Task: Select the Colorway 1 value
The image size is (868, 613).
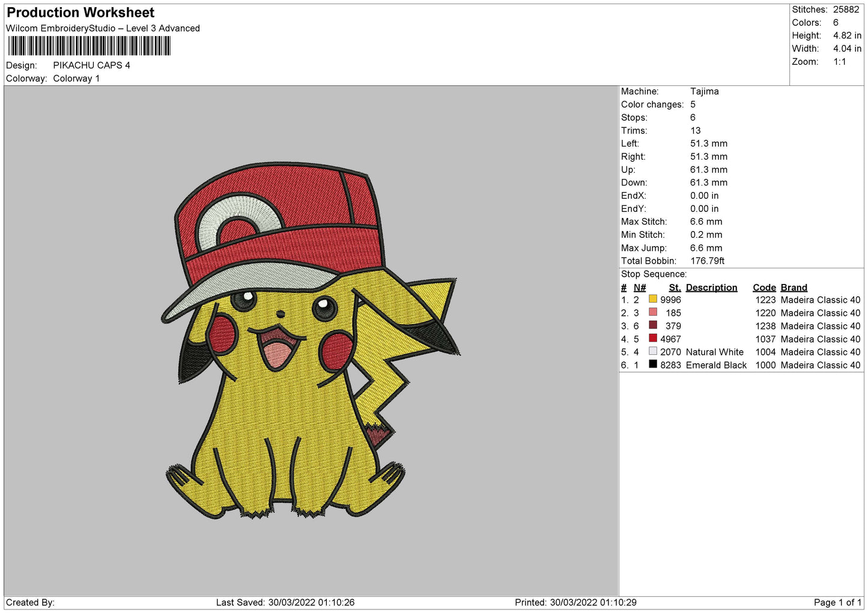Action: coord(76,79)
